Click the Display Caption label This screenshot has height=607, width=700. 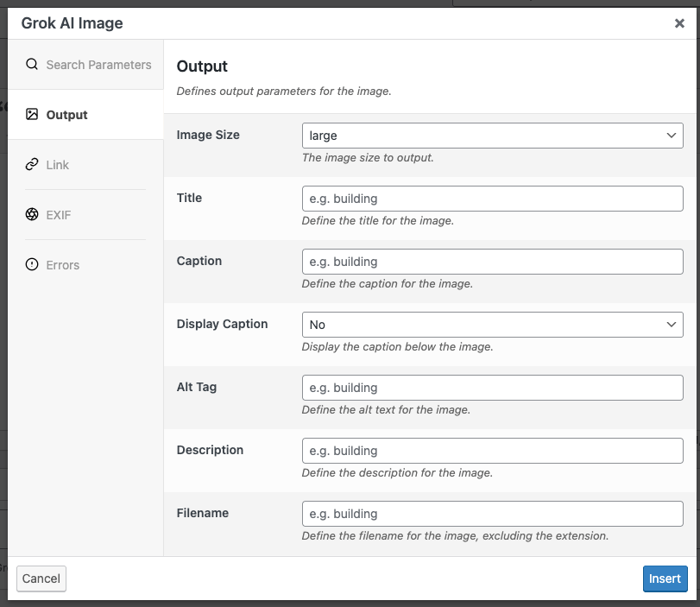[223, 324]
